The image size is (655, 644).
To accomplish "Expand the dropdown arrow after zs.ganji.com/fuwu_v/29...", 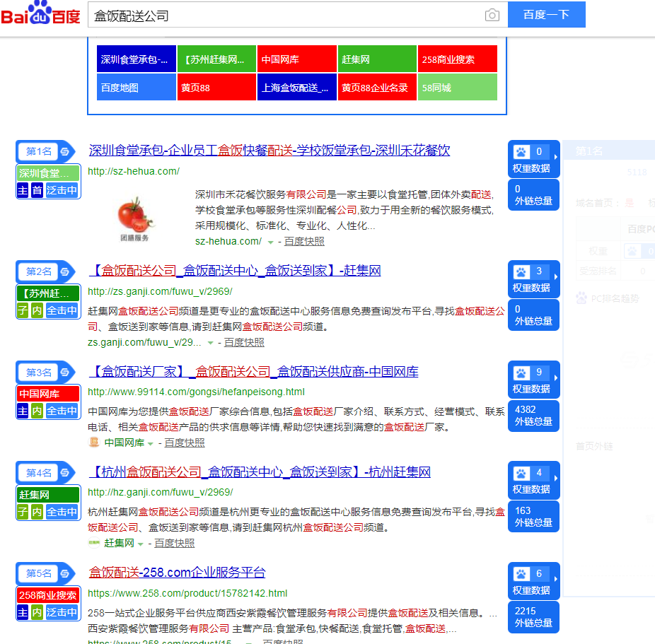I will [x=210, y=343].
